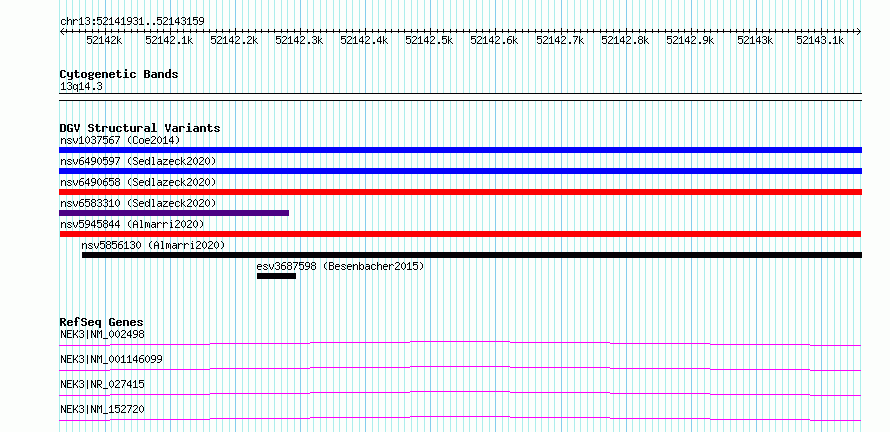
Task: Click the 52142.6k ruler tick label
Action: click(x=494, y=40)
